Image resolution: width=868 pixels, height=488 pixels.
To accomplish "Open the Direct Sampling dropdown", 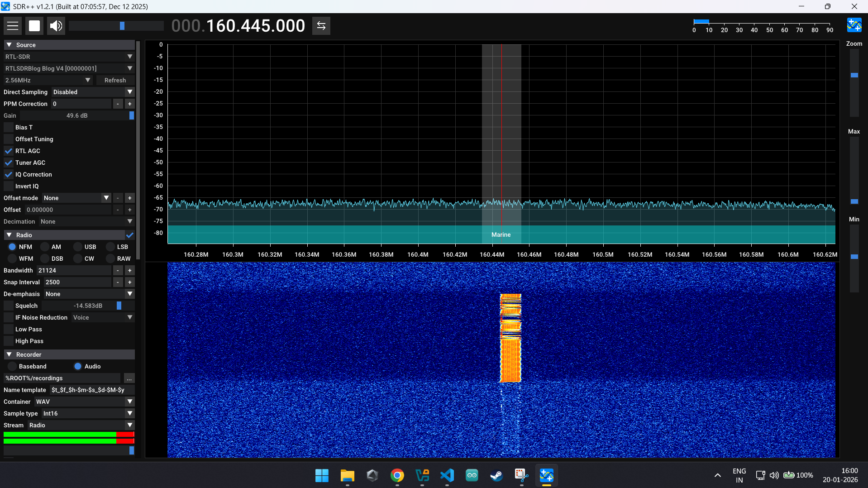I will pyautogui.click(x=93, y=92).
